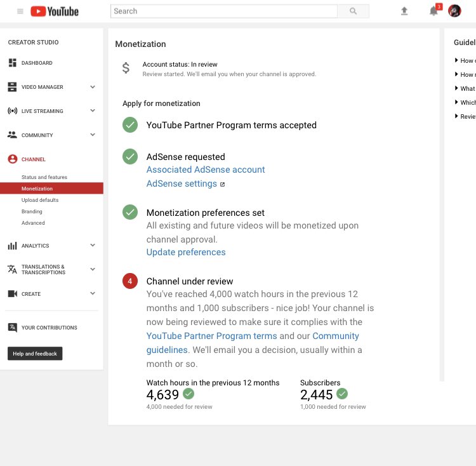Expand the Video Manager section chevron
This screenshot has height=466, width=476.
[93, 87]
